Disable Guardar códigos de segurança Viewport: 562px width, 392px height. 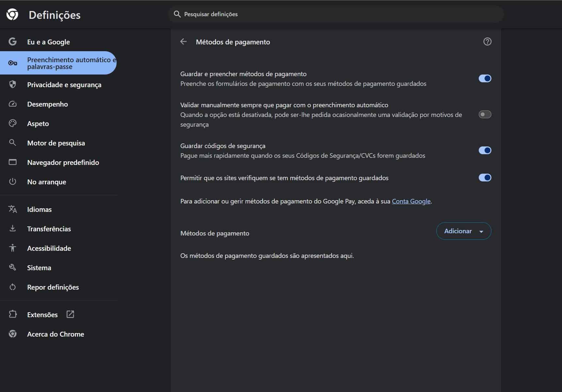click(485, 150)
